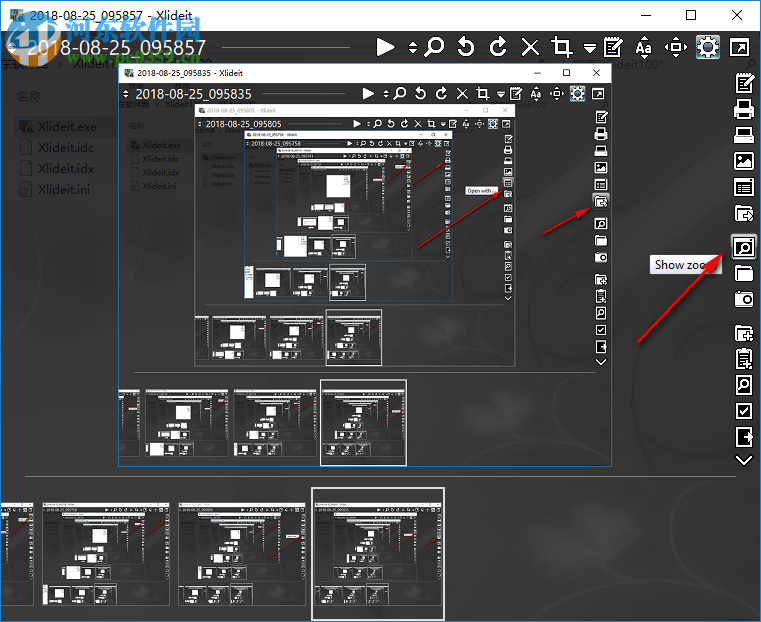Open with external program folder-arrow icon

744,213
